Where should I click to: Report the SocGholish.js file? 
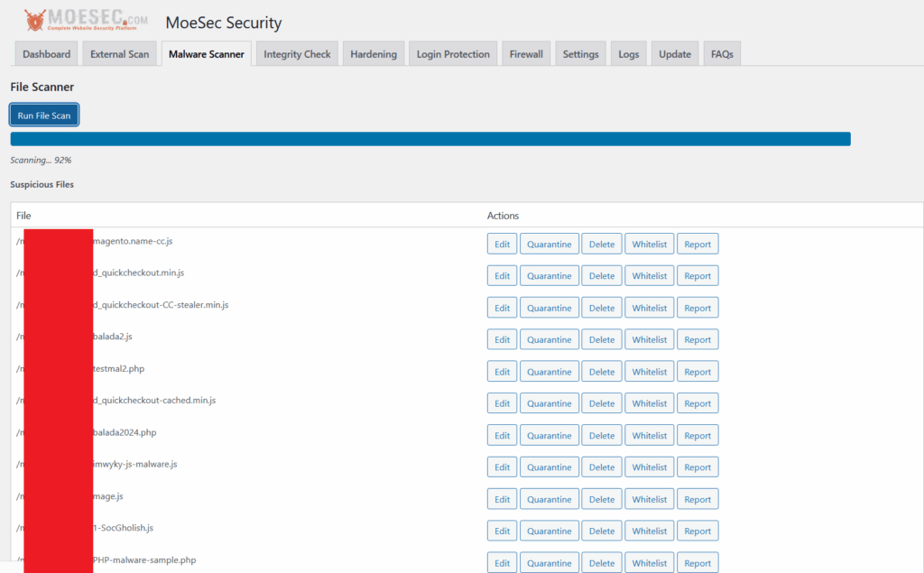(x=698, y=530)
